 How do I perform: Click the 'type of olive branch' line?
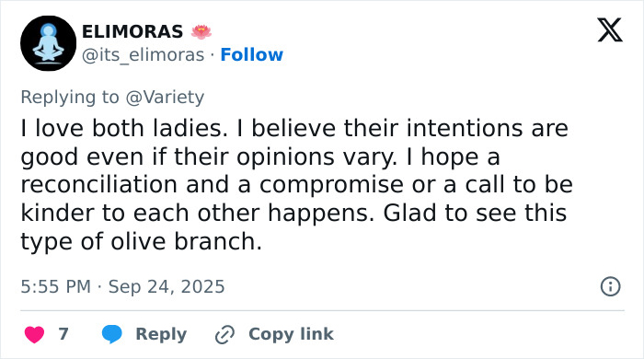point(142,241)
